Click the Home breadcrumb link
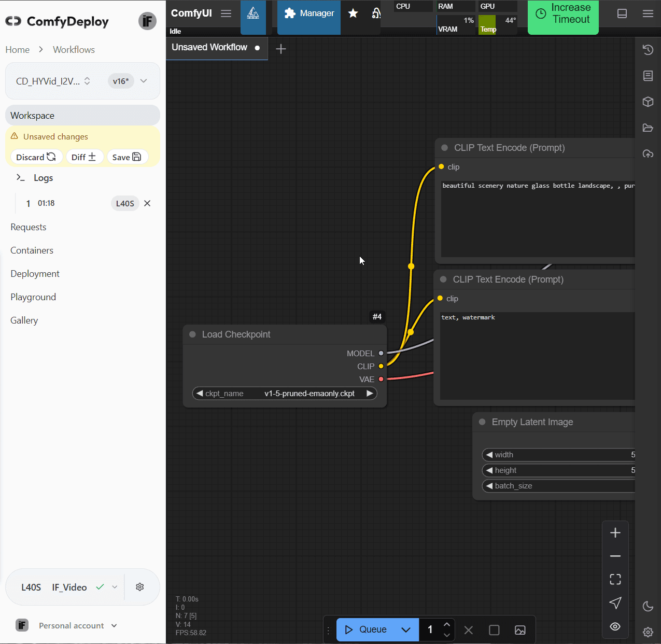Image resolution: width=661 pixels, height=644 pixels. click(x=18, y=50)
